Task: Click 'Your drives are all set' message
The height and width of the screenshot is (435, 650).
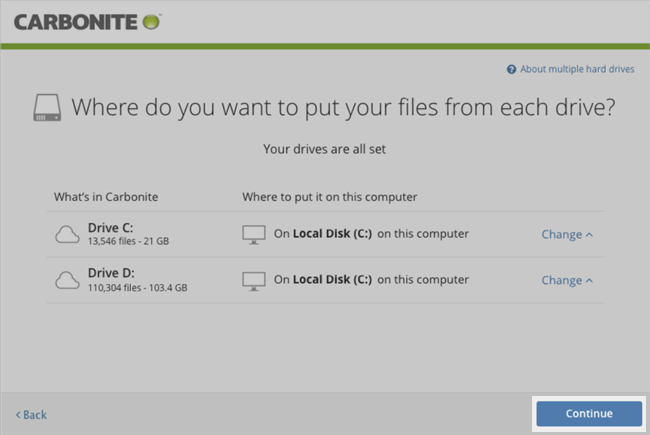Action: coord(325,149)
